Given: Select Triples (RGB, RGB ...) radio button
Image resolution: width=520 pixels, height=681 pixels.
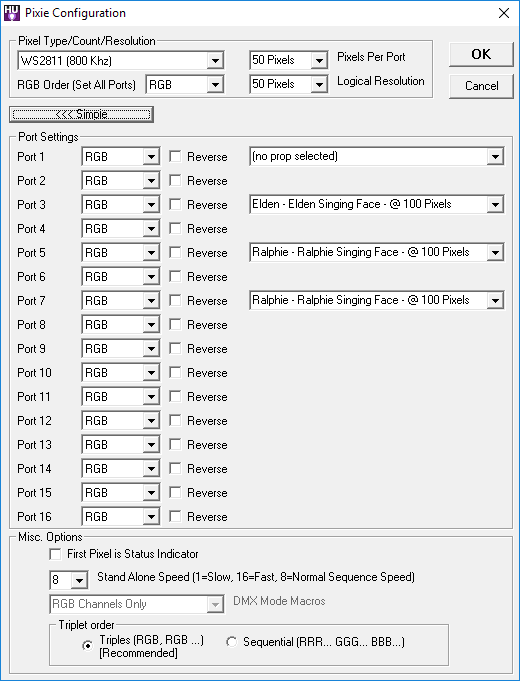Looking at the screenshot, I should coord(88,646).
